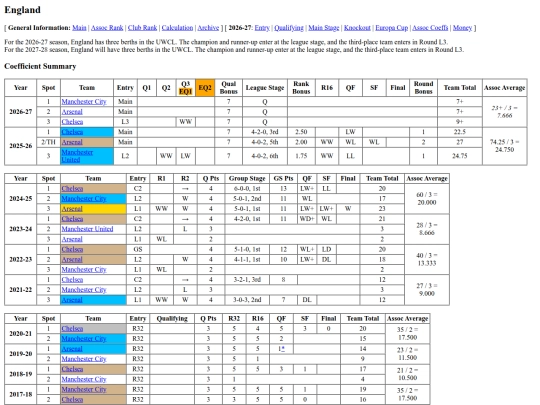
Task: Open Chelsea link in 2026-27 row
Action: click(72, 122)
